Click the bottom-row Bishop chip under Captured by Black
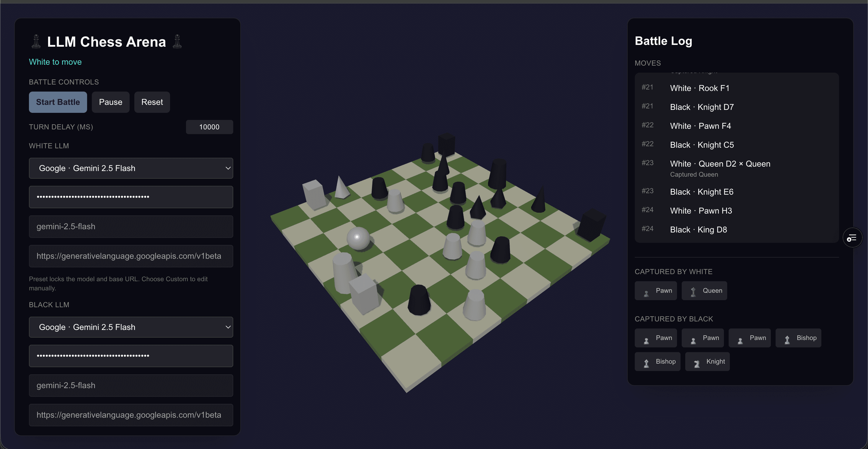Screen dimensions: 868x449 [x=657, y=361]
